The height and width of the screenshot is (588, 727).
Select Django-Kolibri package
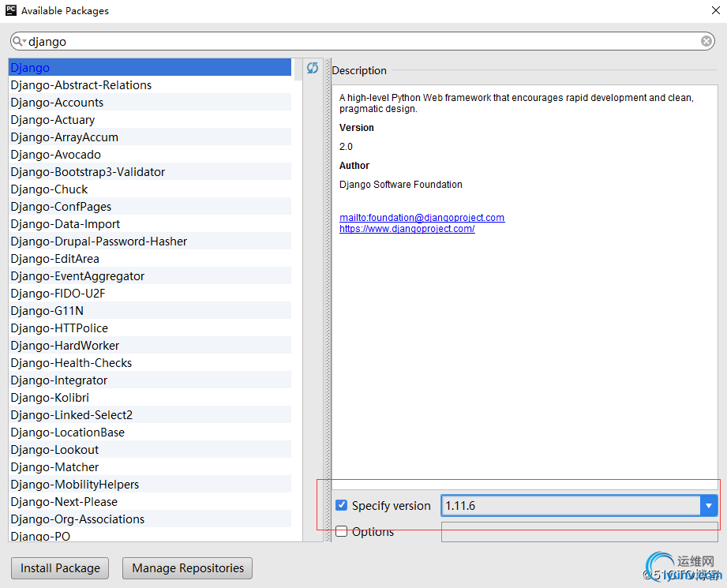(x=150, y=398)
